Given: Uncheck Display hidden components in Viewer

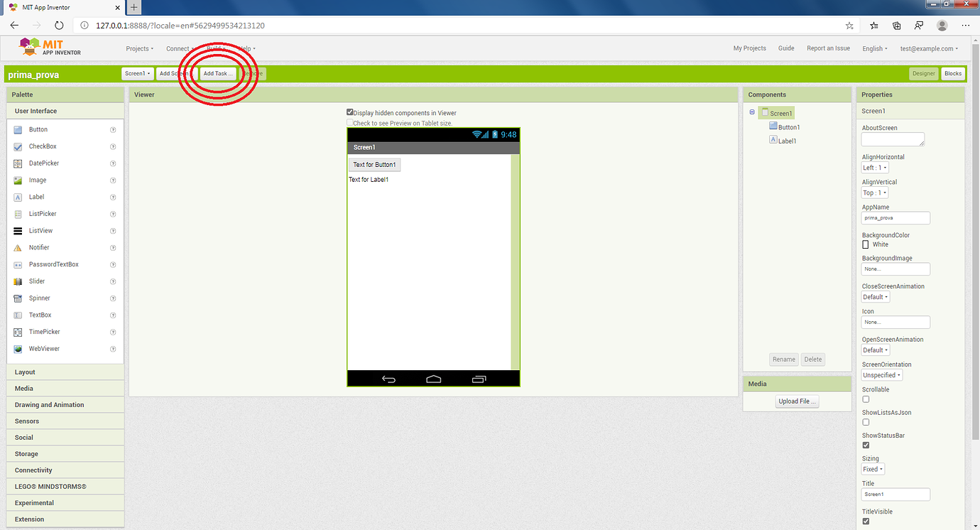Looking at the screenshot, I should click(x=349, y=112).
